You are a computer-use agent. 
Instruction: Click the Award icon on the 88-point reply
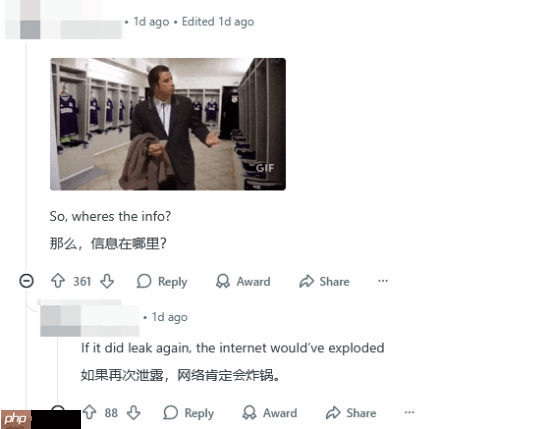click(x=249, y=413)
